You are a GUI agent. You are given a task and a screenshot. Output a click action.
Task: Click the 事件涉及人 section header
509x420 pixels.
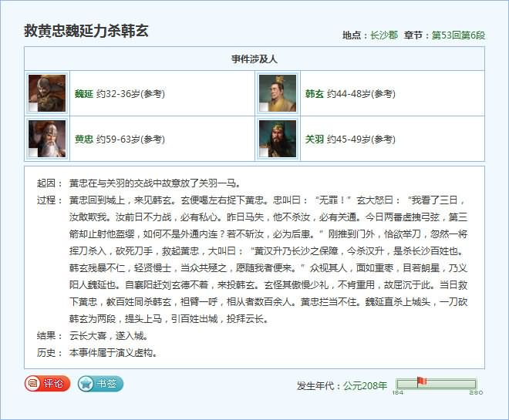point(254,59)
